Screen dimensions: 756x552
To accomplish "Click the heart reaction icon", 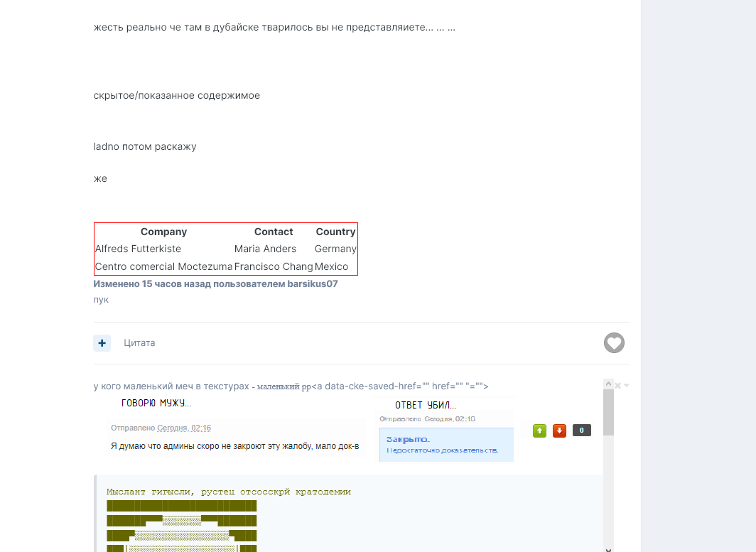I will 614,343.
